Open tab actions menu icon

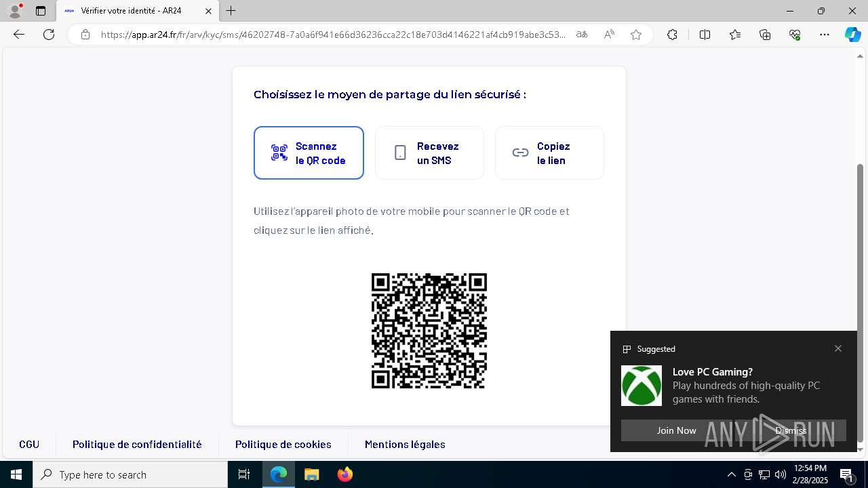[41, 11]
